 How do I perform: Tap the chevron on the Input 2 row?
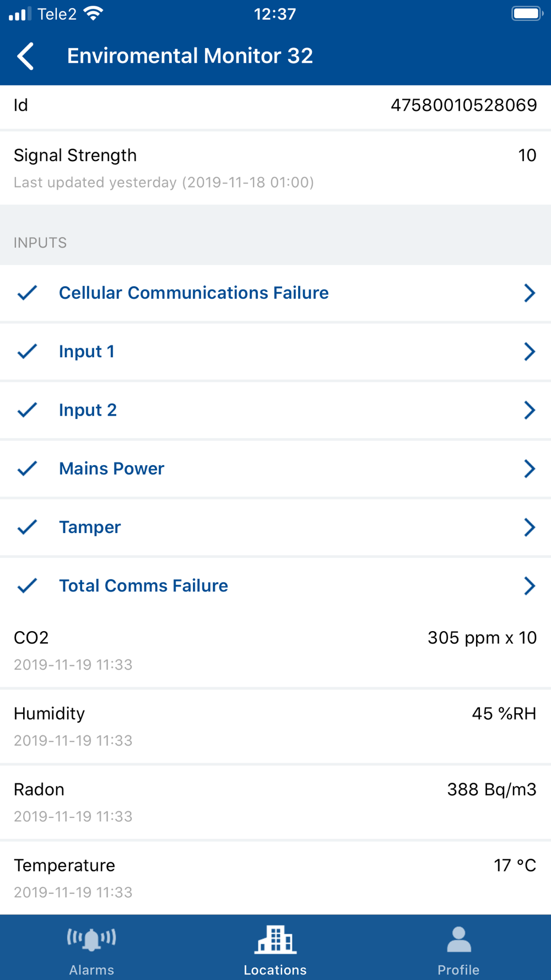tap(529, 410)
